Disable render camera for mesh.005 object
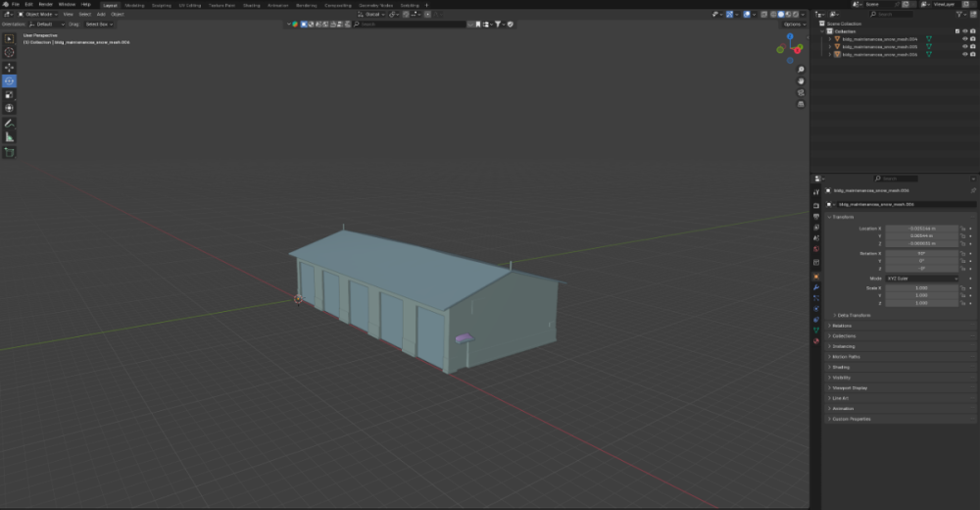 pyautogui.click(x=971, y=47)
